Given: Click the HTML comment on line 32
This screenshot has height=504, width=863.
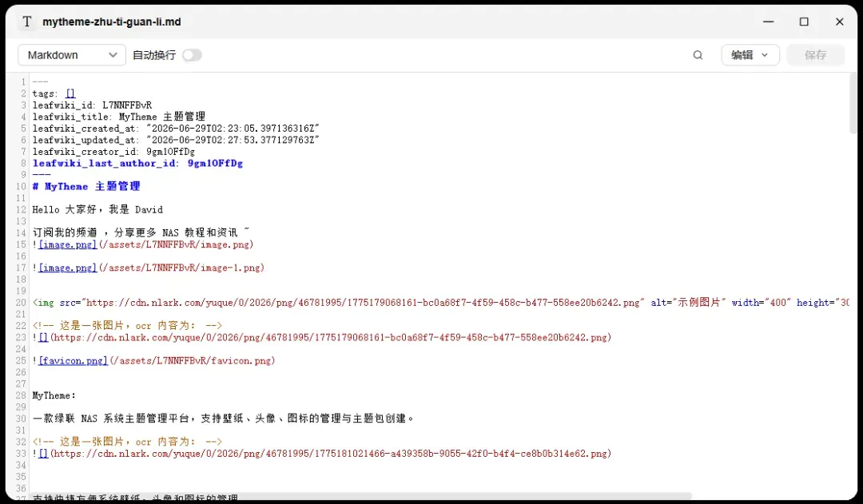Looking at the screenshot, I should tap(127, 441).
